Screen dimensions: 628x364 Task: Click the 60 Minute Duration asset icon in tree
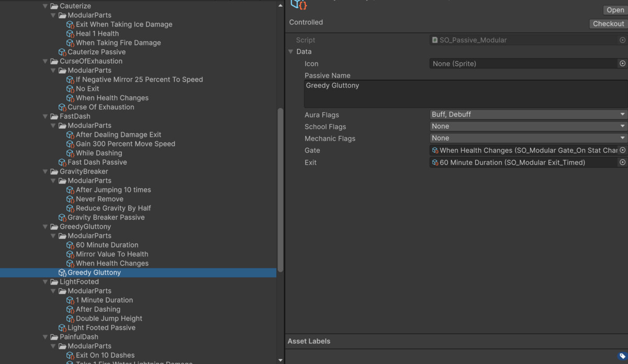pyautogui.click(x=70, y=245)
